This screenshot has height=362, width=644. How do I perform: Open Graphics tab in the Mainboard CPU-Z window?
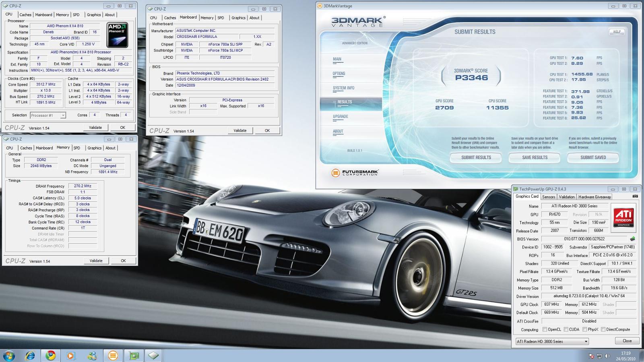[238, 18]
